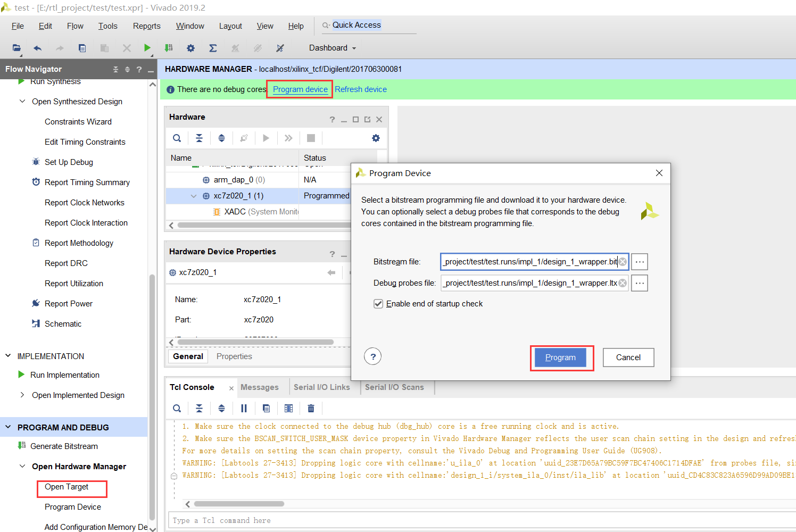Search in the Tcl Console

pos(177,409)
